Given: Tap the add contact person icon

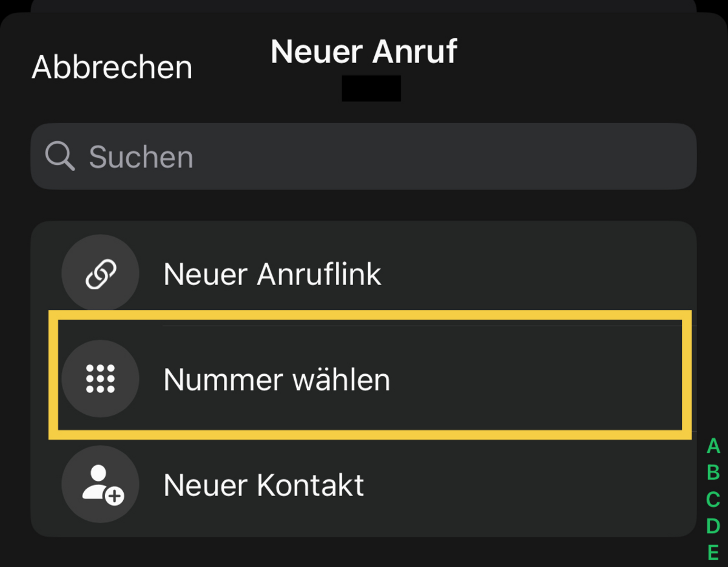Looking at the screenshot, I should 100,485.
